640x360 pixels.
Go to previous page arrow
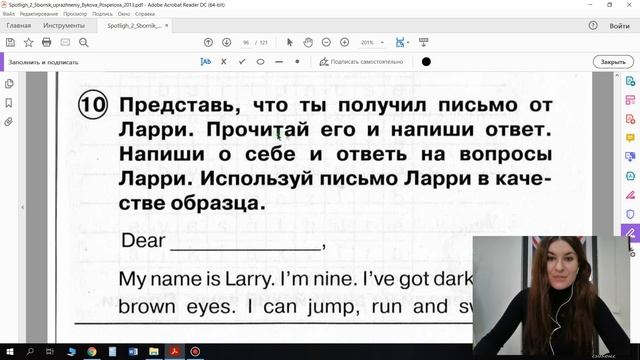click(208, 42)
